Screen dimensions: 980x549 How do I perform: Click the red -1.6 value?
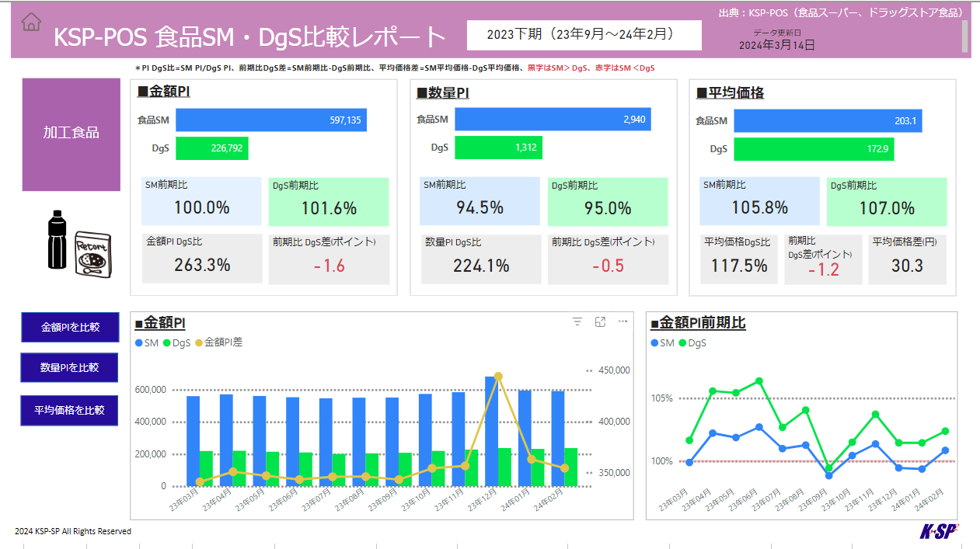click(329, 266)
